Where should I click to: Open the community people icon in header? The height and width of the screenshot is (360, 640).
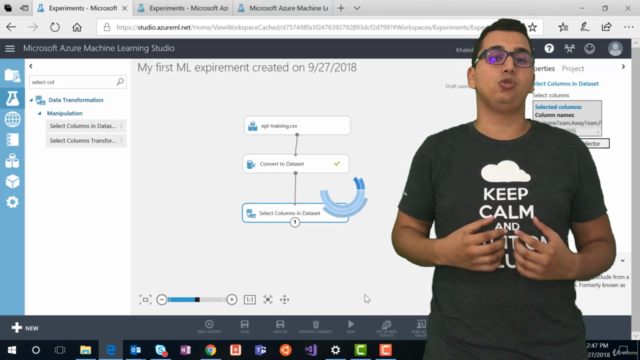click(569, 49)
